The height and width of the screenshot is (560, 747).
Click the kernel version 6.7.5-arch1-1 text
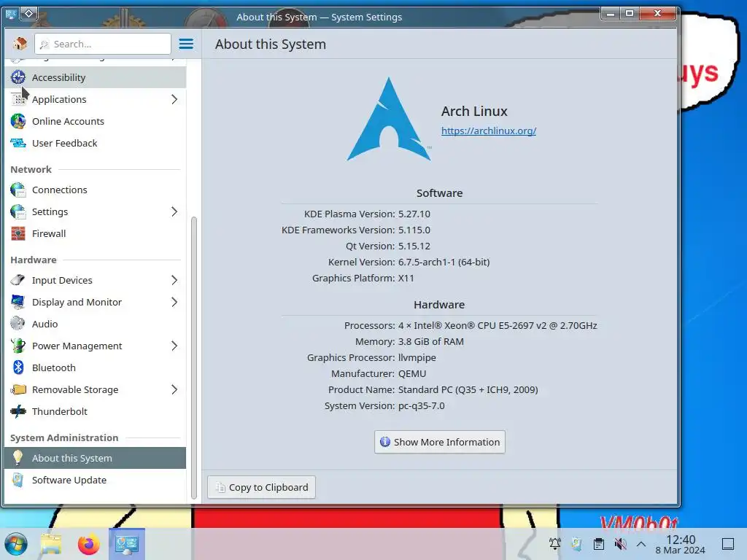[444, 262]
